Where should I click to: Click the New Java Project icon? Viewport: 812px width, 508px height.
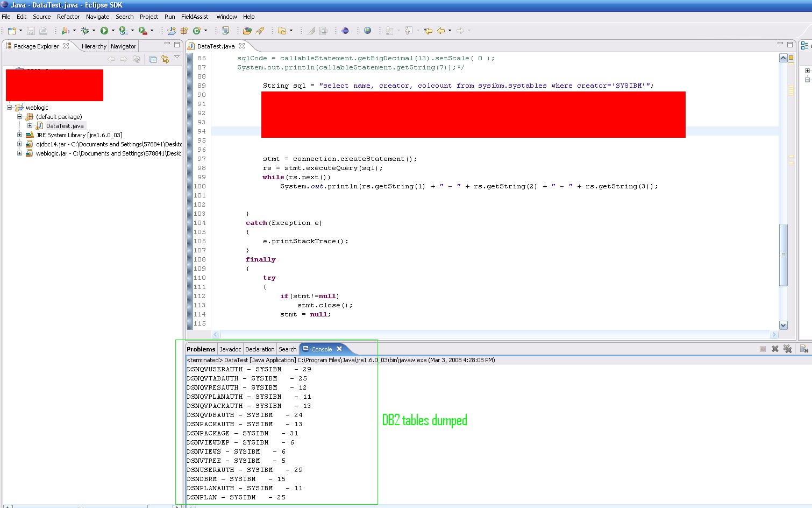(172, 31)
